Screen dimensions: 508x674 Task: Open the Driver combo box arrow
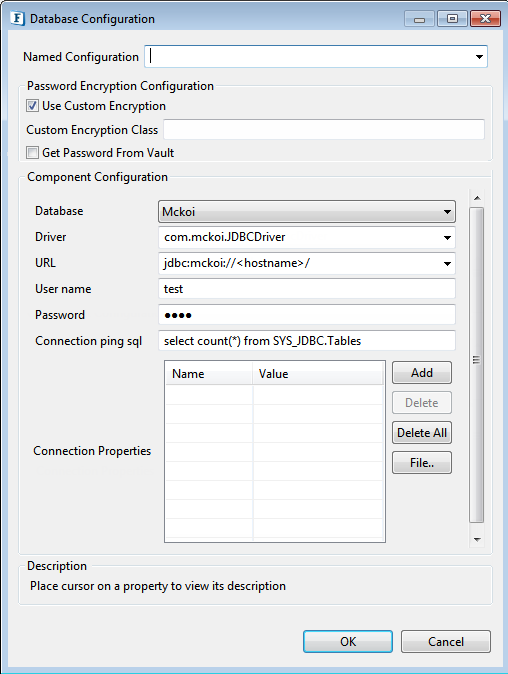pos(447,237)
